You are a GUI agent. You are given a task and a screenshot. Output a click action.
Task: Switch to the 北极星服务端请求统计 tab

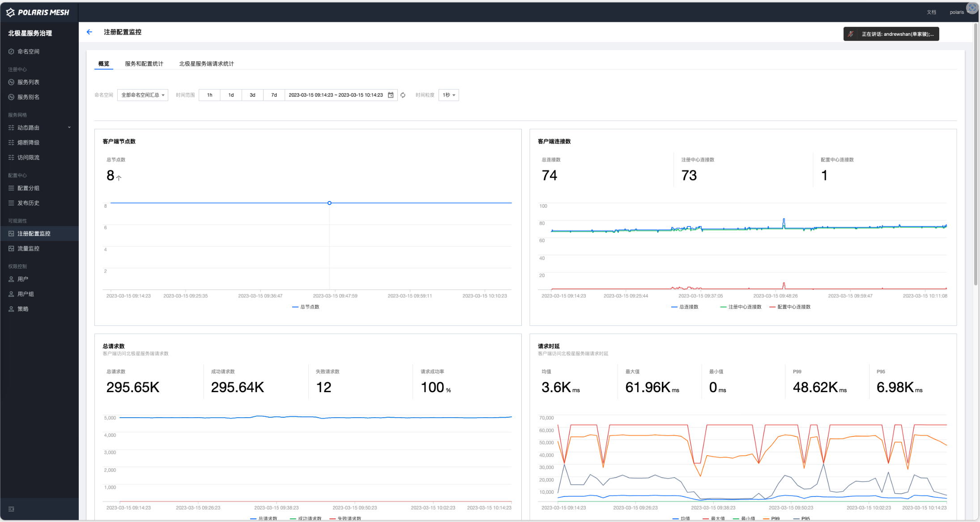[206, 64]
